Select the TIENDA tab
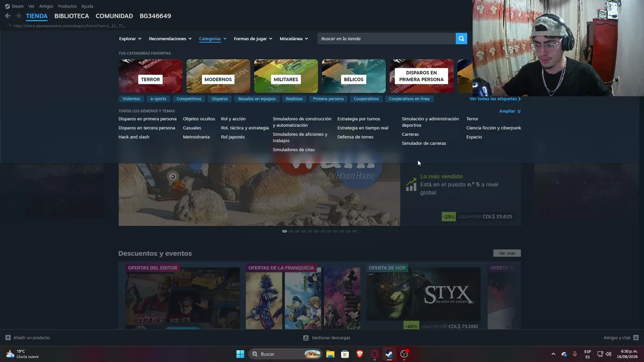 click(37, 16)
